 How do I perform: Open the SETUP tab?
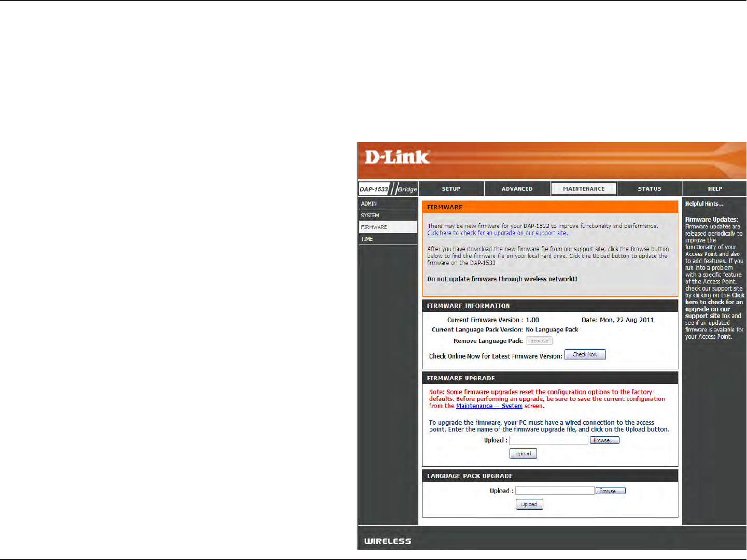(x=451, y=189)
